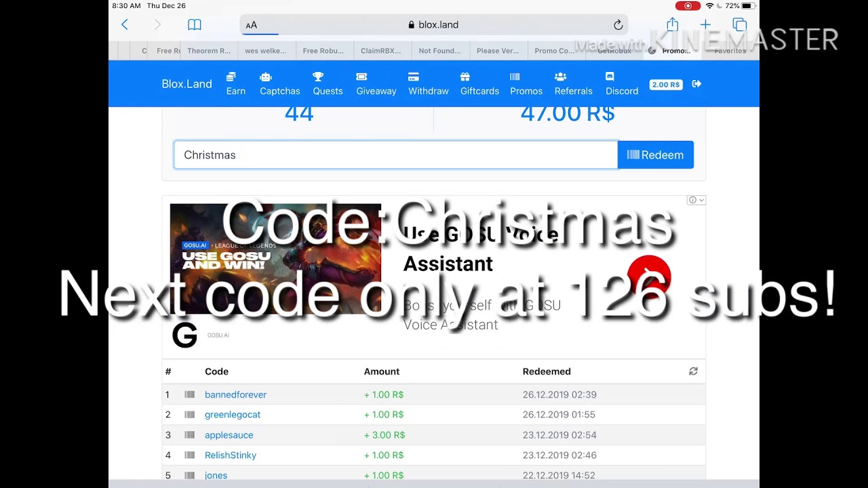Image resolution: width=868 pixels, height=488 pixels.
Task: Click the + 3.00 R$ amount for applesauce
Action: [384, 435]
